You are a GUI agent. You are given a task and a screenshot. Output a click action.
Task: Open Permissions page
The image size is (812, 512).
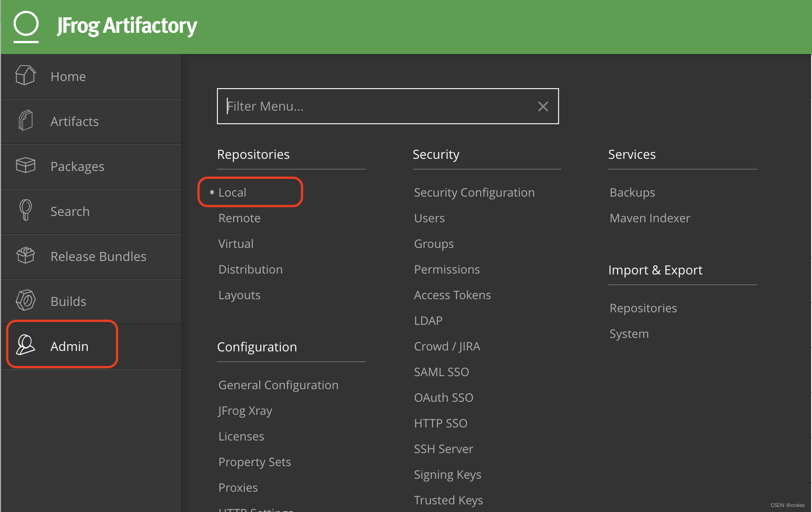[447, 269]
